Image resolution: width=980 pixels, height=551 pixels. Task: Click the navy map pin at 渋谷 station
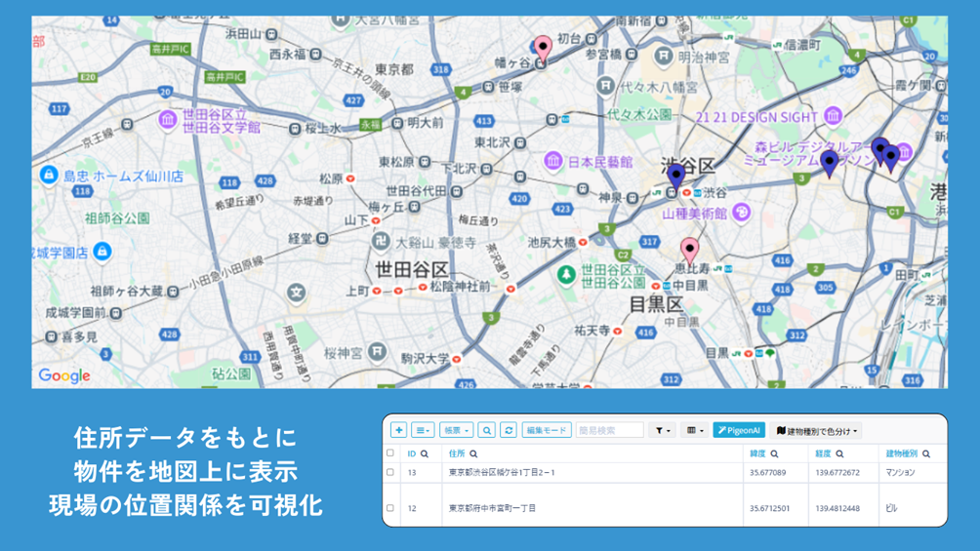pos(675,177)
